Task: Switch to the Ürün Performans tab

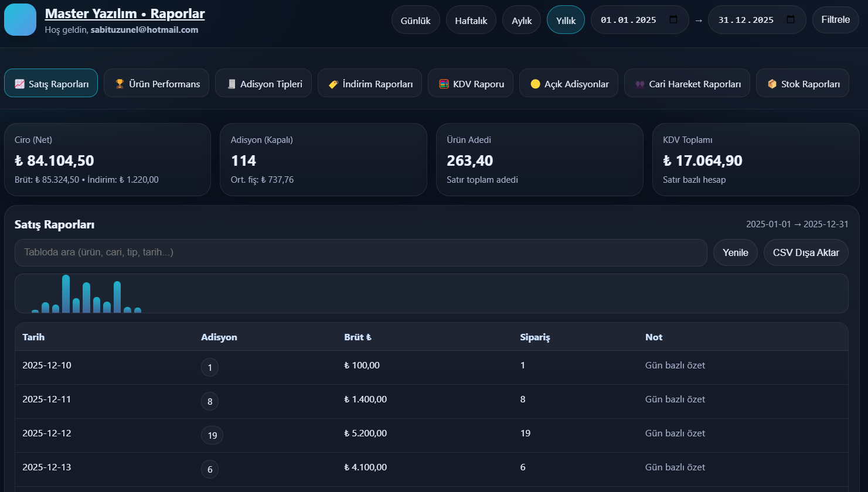Action: 156,83
